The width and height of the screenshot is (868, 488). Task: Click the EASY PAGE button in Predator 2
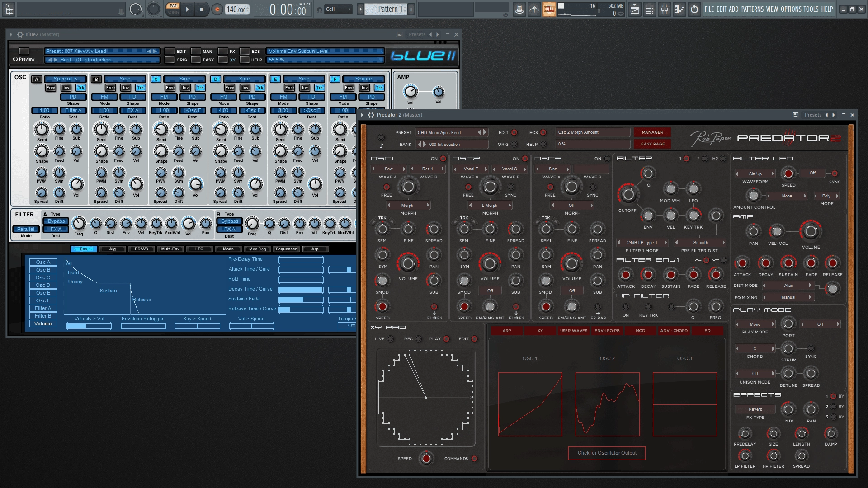coord(652,144)
